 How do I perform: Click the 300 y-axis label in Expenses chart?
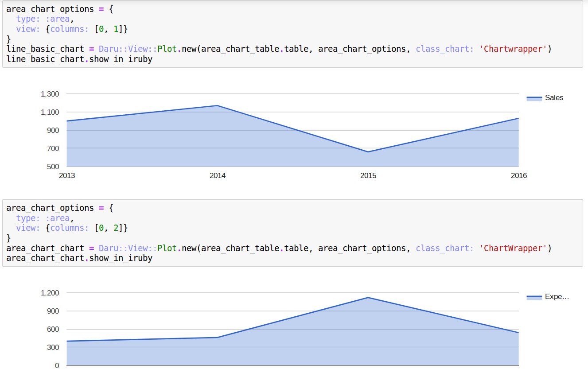click(x=53, y=347)
